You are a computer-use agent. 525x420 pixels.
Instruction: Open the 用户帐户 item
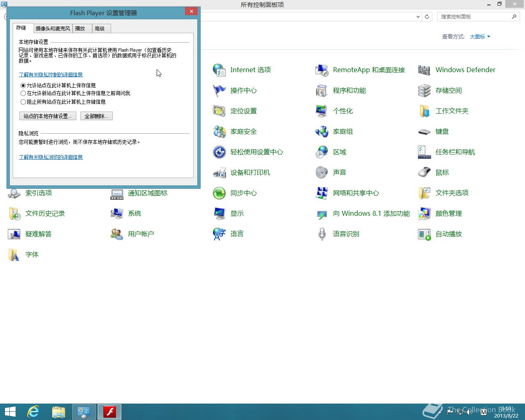tap(133, 234)
